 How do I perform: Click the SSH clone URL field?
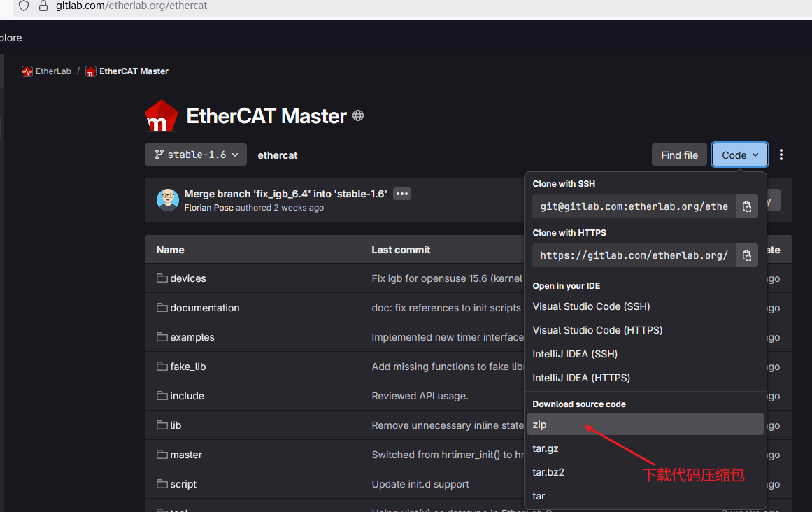[x=634, y=206]
